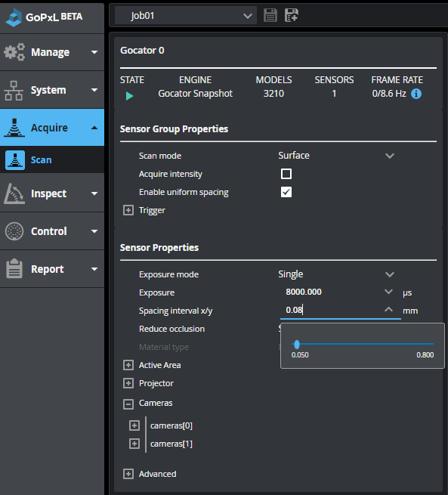Viewport: 448px width, 495px height.
Task: Click the Sensor Properties heading
Action: click(x=159, y=248)
